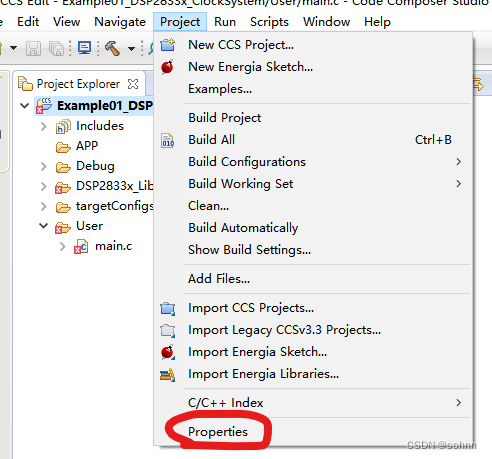Click the hammer Build icon
Image resolution: width=492 pixels, height=459 pixels.
[112, 48]
